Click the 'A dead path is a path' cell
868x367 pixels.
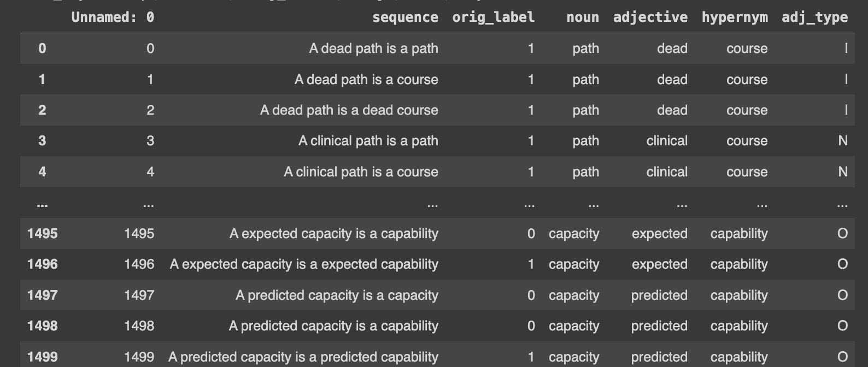[x=373, y=49]
